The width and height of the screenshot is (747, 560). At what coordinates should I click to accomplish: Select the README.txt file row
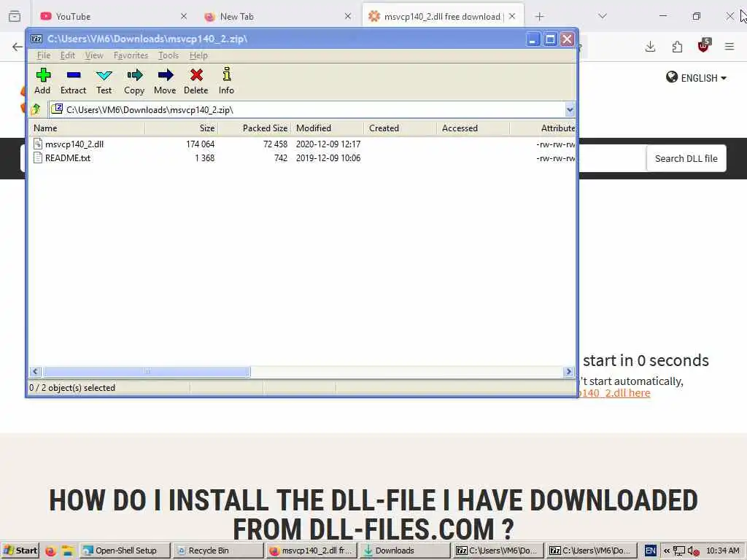coord(302,158)
